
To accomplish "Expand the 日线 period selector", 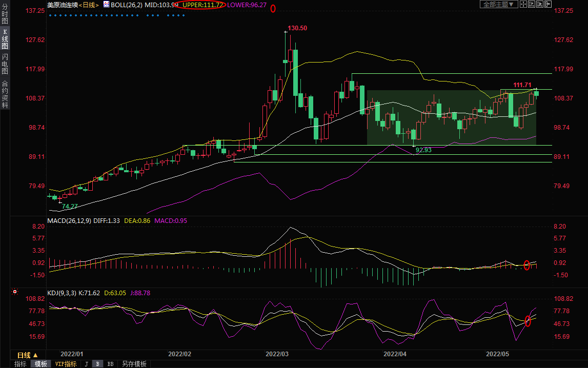I will click(x=27, y=355).
